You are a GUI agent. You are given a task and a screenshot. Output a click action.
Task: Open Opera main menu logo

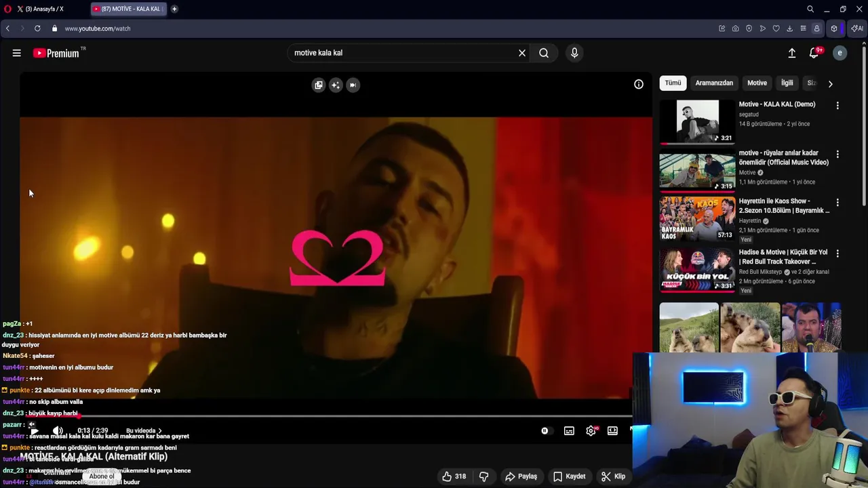tap(7, 9)
